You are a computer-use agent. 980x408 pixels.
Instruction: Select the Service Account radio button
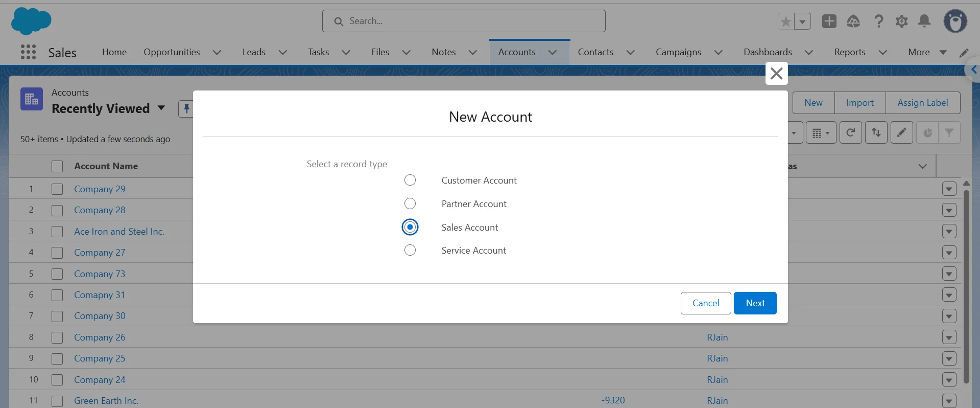(x=410, y=250)
